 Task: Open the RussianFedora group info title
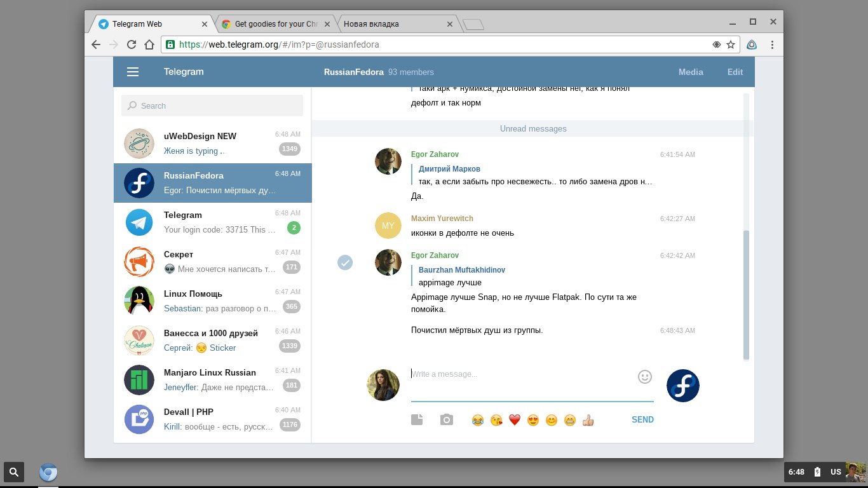pyautogui.click(x=353, y=72)
